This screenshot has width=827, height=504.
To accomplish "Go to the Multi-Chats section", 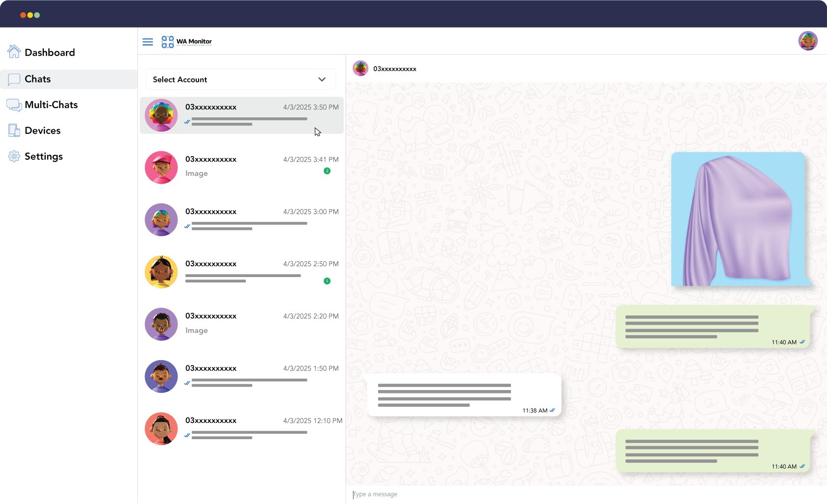I will 51,105.
